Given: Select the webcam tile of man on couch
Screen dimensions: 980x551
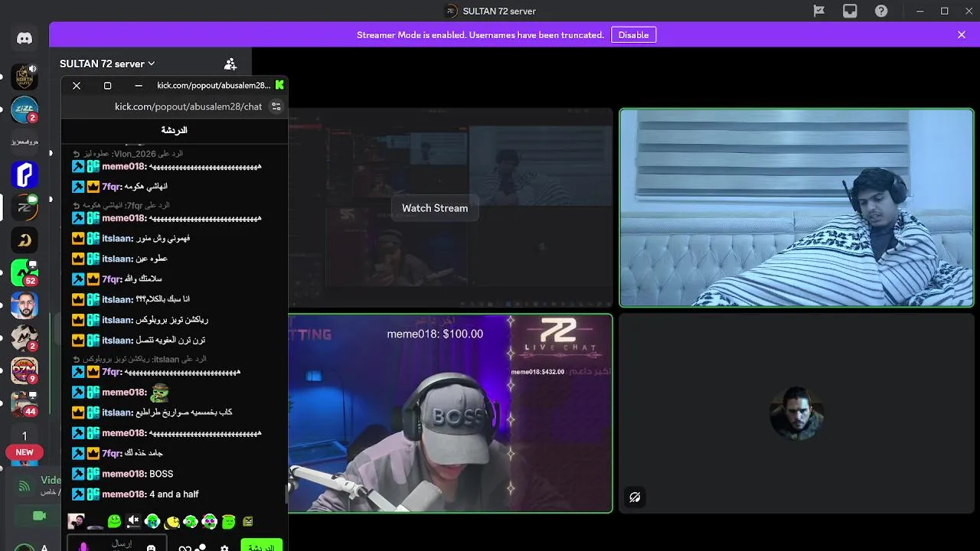Looking at the screenshot, I should [x=796, y=207].
